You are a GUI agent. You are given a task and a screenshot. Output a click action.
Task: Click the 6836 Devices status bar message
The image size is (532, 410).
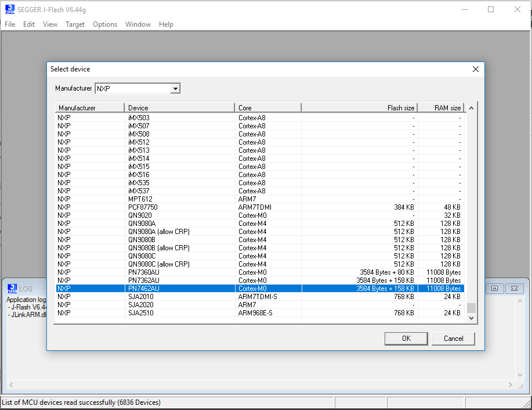tap(81, 402)
